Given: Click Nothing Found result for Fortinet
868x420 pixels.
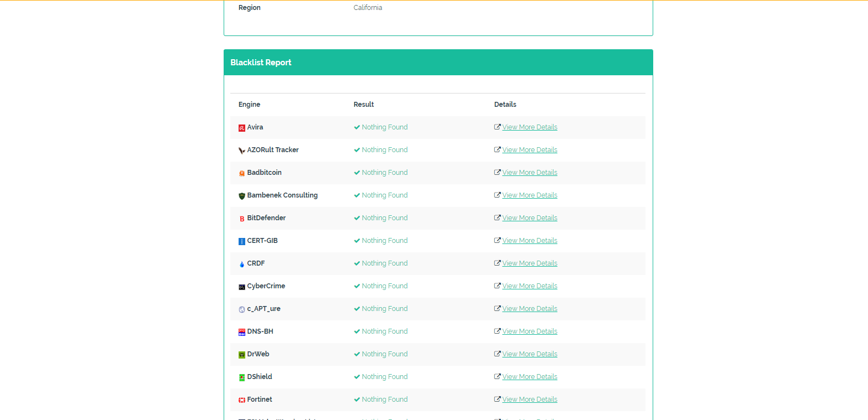Looking at the screenshot, I should (381, 400).
